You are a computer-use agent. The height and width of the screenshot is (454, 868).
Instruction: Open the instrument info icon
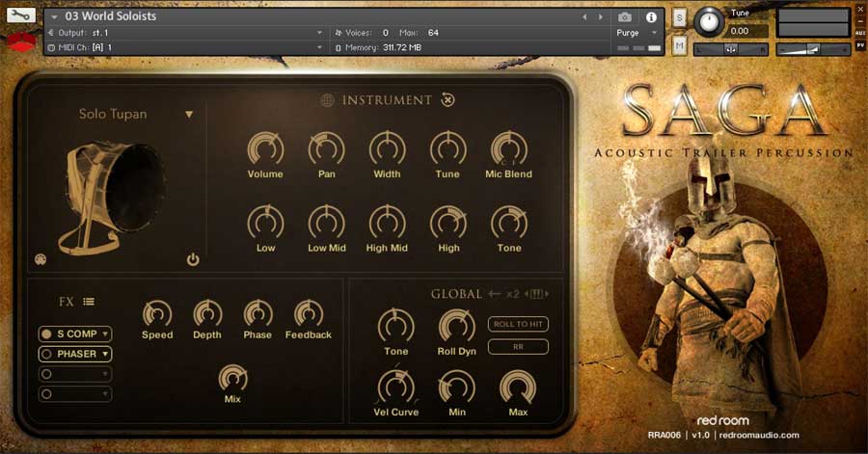[x=651, y=17]
